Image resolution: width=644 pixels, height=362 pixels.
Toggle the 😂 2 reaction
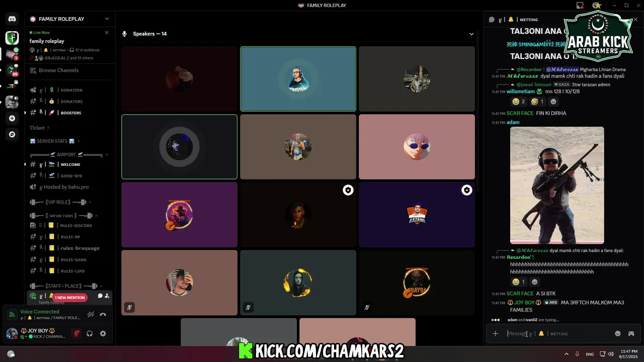(x=518, y=102)
